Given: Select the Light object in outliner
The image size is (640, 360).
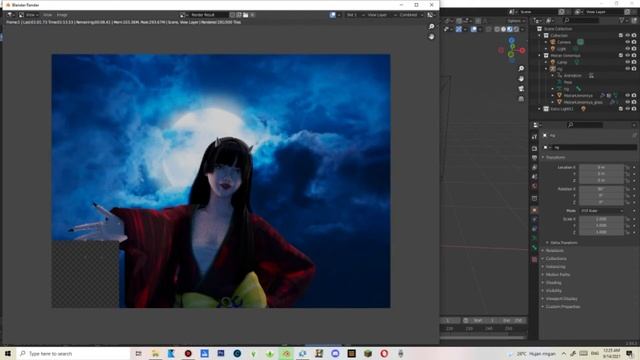Looking at the screenshot, I should click(561, 49).
